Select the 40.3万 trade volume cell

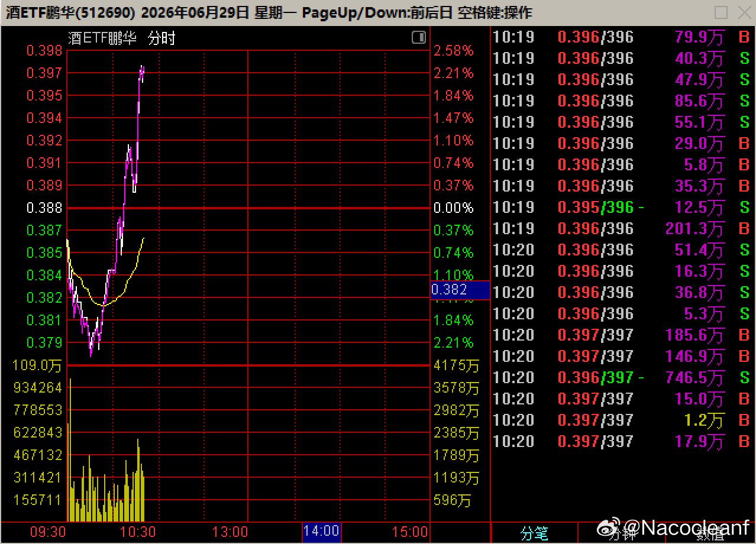pos(699,59)
